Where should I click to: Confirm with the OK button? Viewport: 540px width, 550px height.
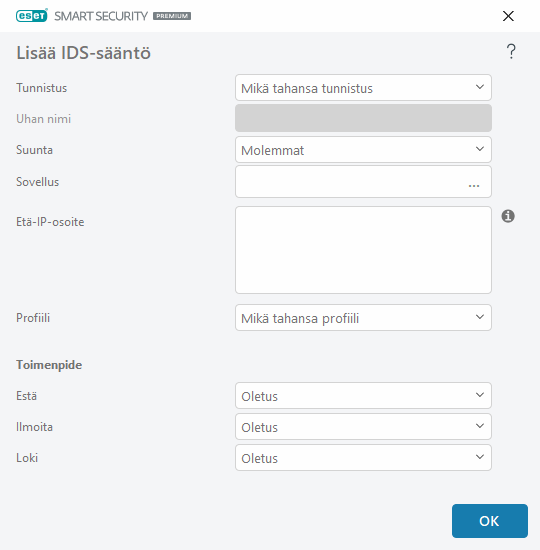pyautogui.click(x=489, y=521)
